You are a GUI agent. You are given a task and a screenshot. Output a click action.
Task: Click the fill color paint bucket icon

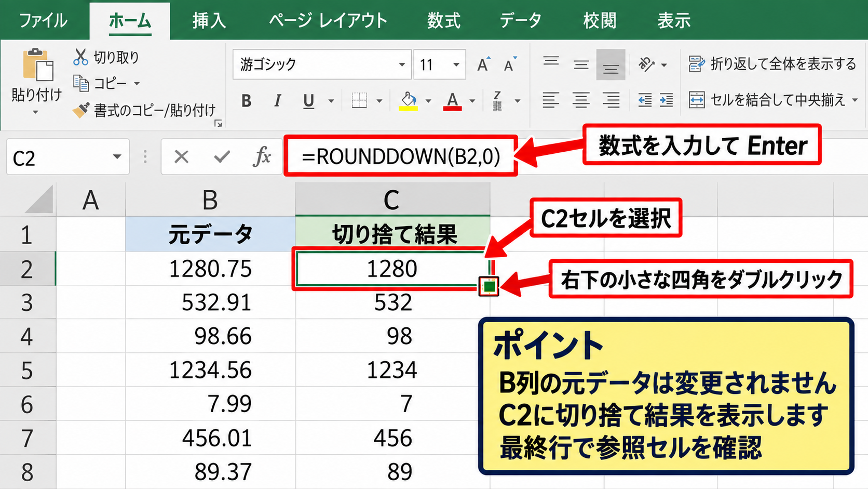[409, 100]
